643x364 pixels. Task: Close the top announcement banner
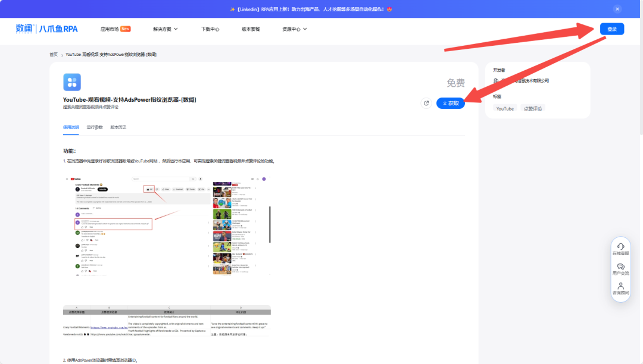point(617,9)
